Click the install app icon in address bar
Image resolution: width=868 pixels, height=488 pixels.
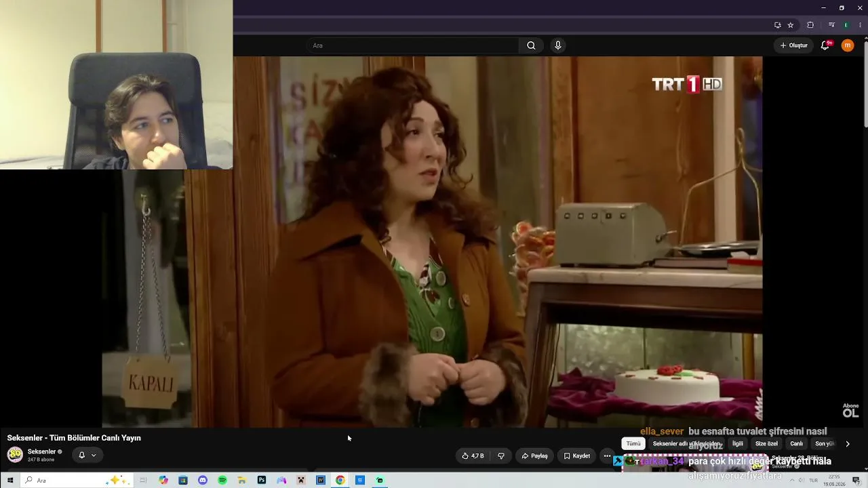pos(778,25)
